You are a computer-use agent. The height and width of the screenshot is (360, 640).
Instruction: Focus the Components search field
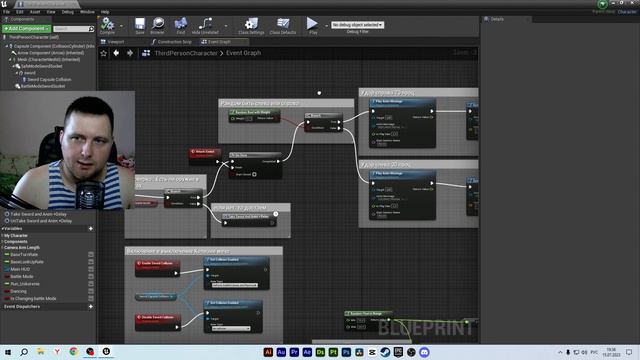click(x=70, y=29)
